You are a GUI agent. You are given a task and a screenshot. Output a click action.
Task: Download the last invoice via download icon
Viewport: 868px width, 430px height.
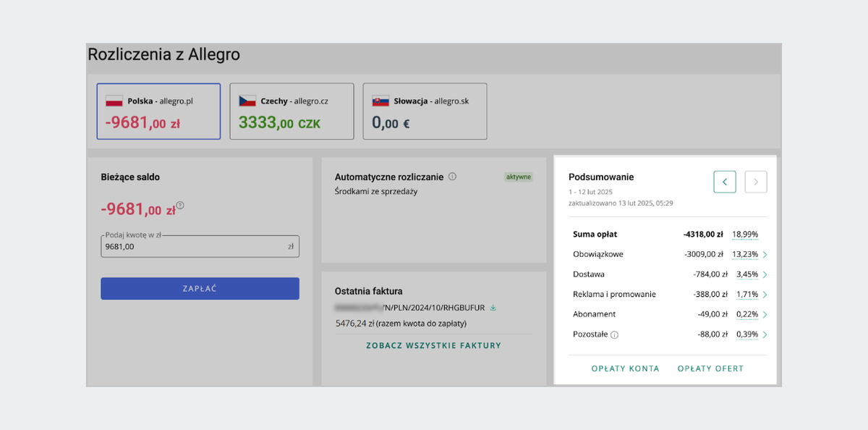[x=493, y=308]
